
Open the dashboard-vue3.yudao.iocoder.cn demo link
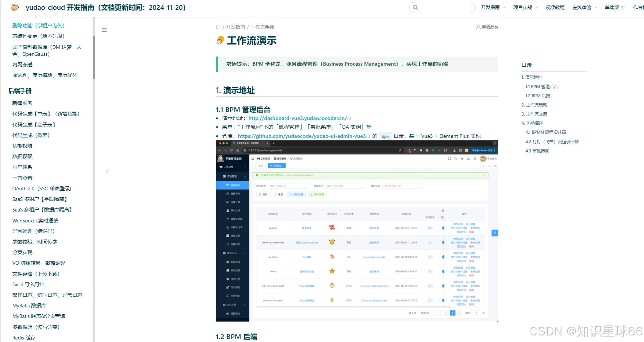click(298, 118)
